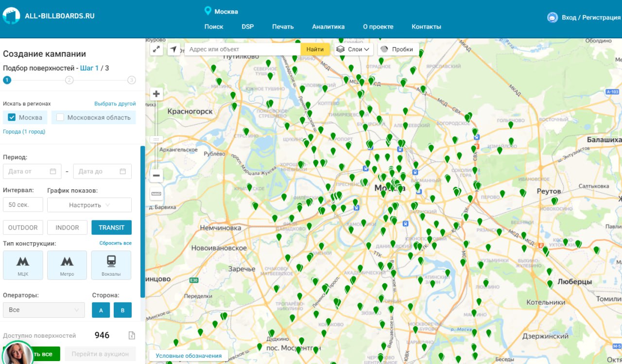Toggle the Пробки traffic layer
Screen dimensions: 622x364
pos(398,49)
